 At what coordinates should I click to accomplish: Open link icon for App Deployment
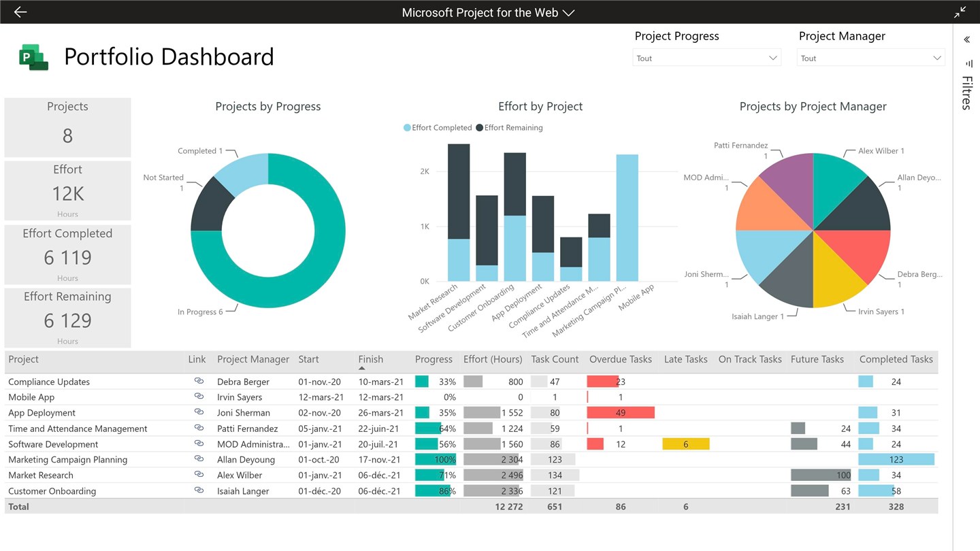pos(199,412)
